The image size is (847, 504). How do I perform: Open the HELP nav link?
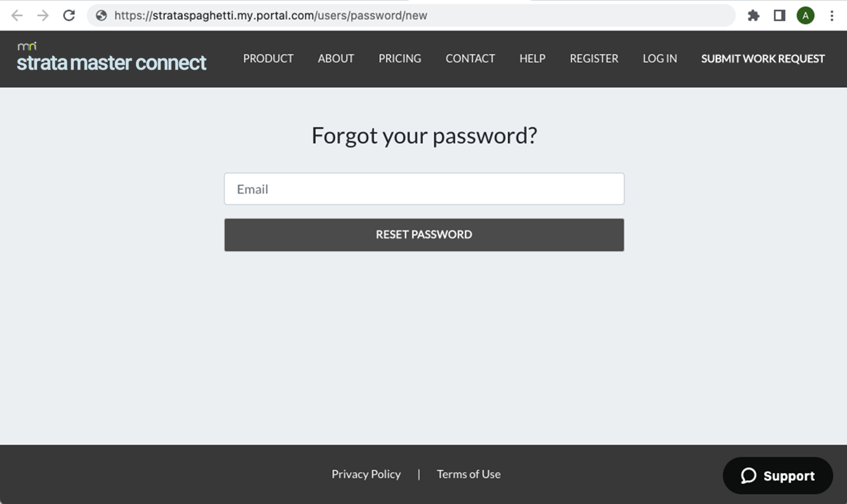tap(532, 59)
